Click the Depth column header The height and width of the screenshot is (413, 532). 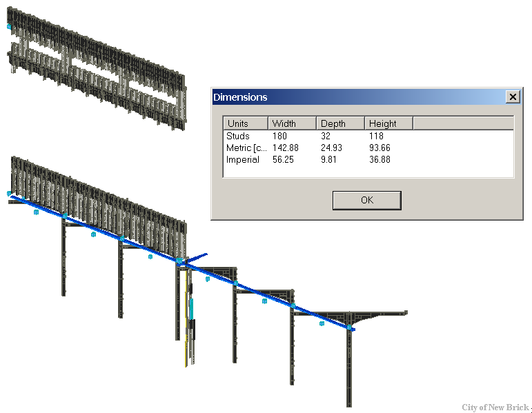coord(341,123)
